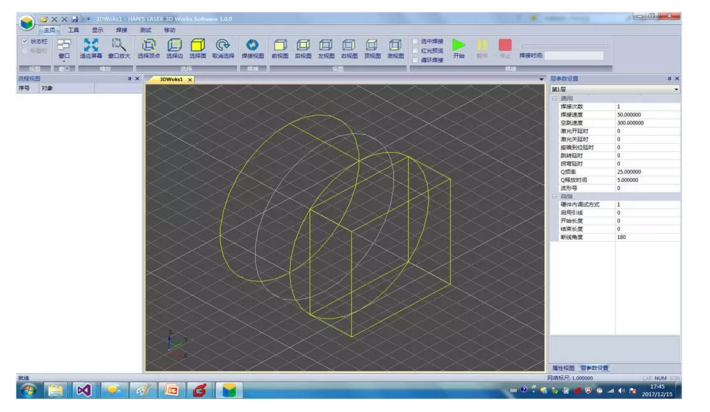710x412 pixels.
Task: Switch to 焊接视图 welding view
Action: click(x=252, y=47)
